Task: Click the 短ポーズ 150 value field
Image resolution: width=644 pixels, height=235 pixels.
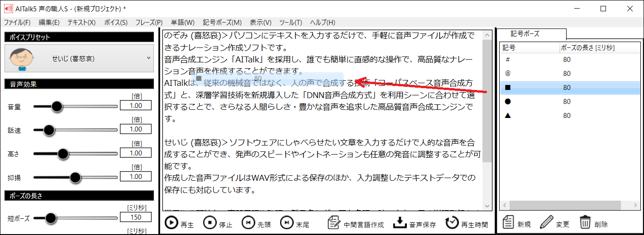Action: pos(136,217)
